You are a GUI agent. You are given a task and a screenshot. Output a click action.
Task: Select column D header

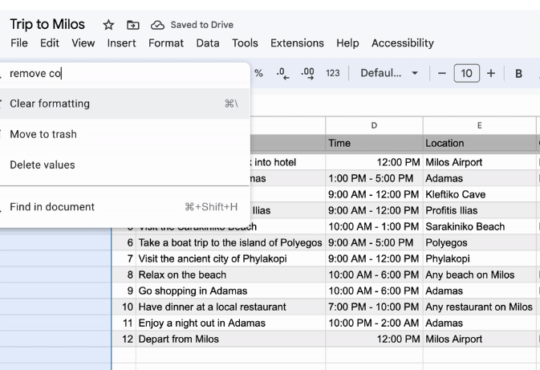pyautogui.click(x=374, y=126)
